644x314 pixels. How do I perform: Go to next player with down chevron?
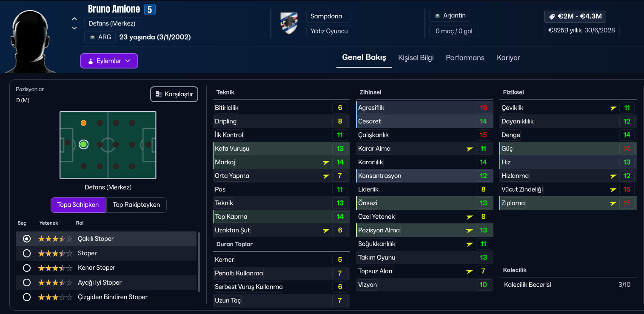click(x=74, y=28)
